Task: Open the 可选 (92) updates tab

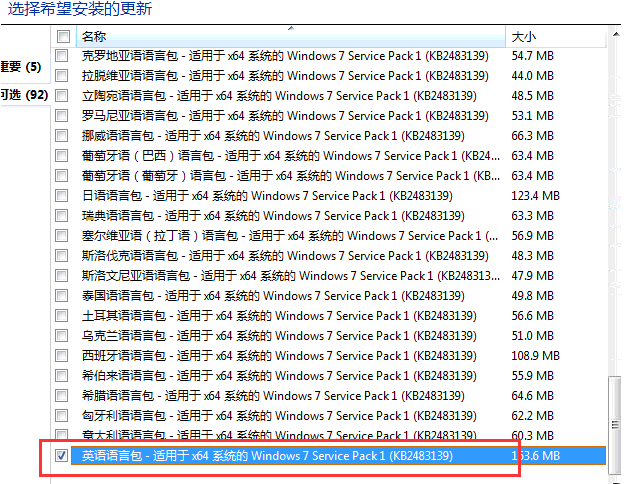Action: pos(20,96)
